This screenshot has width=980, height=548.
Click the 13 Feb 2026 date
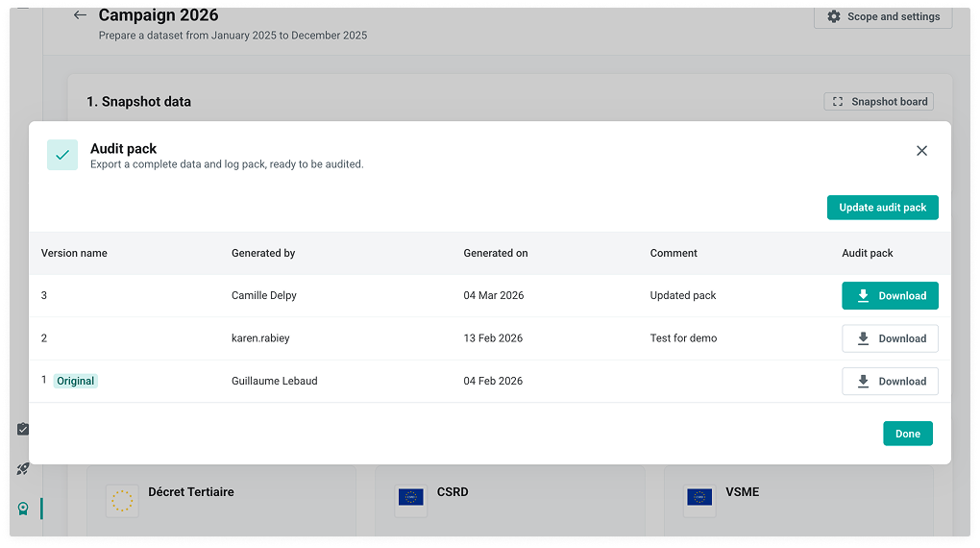pyautogui.click(x=493, y=338)
